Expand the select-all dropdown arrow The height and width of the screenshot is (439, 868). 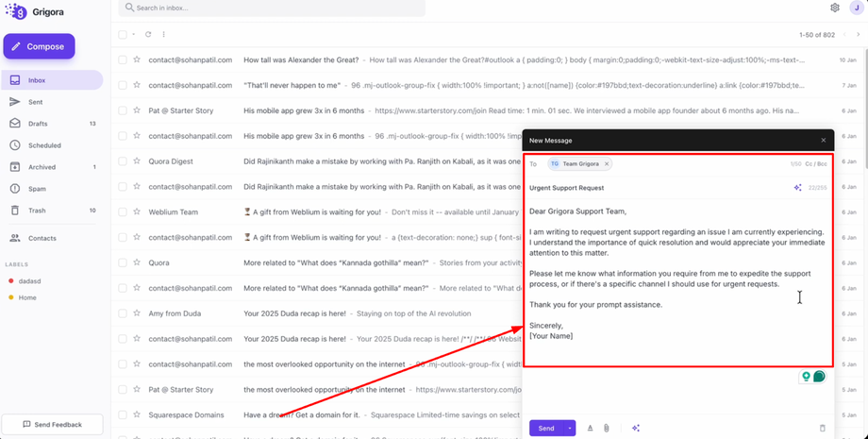point(133,34)
